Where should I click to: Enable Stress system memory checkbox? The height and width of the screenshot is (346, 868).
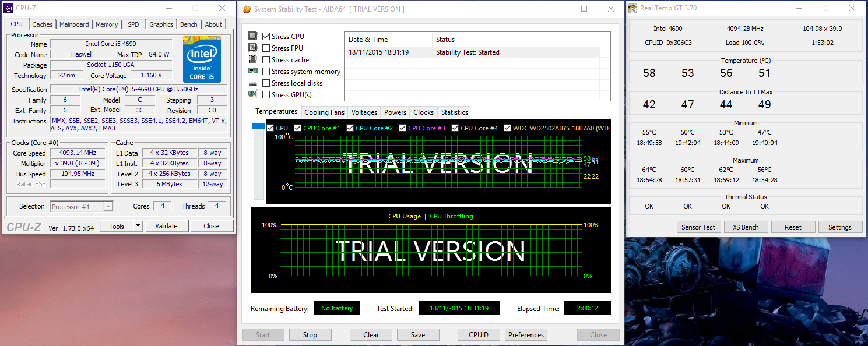click(x=266, y=71)
